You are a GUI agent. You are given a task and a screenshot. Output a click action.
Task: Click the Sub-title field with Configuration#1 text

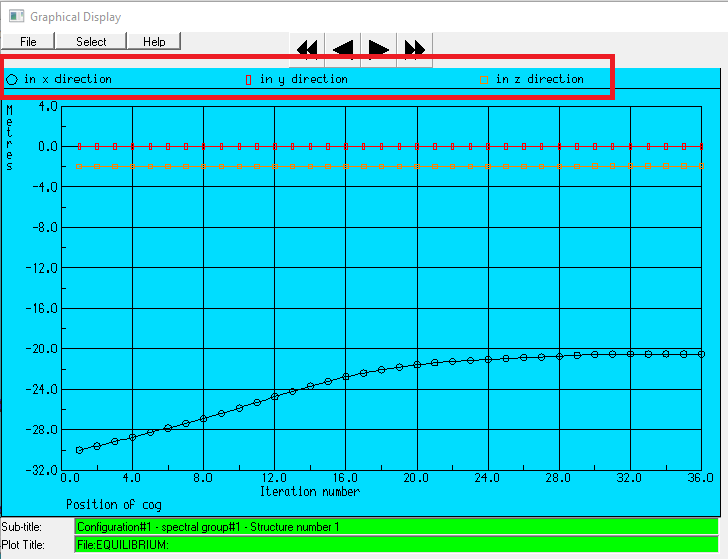tap(396, 527)
